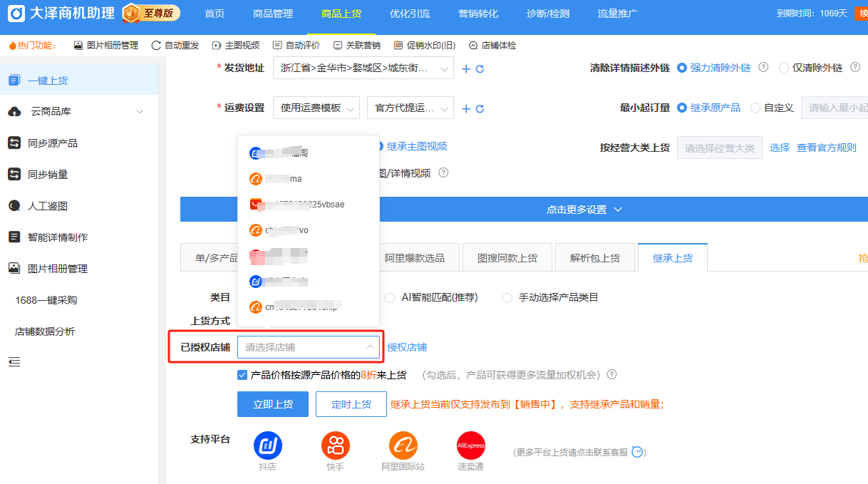
Task: Collapse the left sidebar menu icon
Action: click(x=14, y=362)
